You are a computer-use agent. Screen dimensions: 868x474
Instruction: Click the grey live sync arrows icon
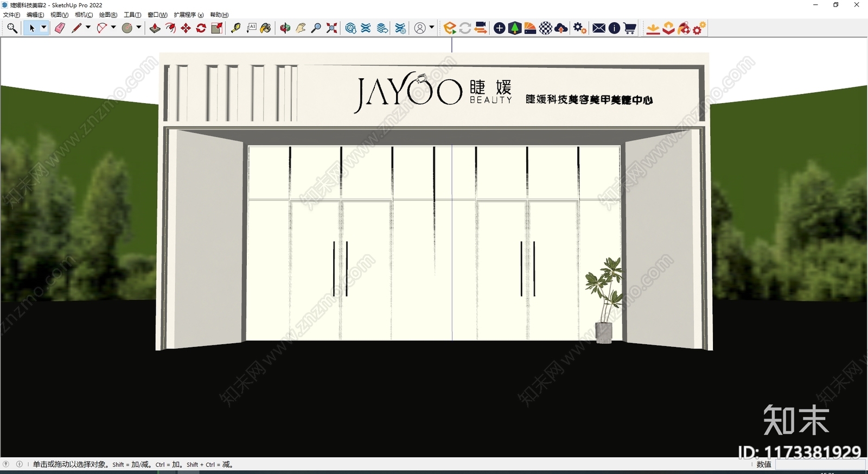465,28
